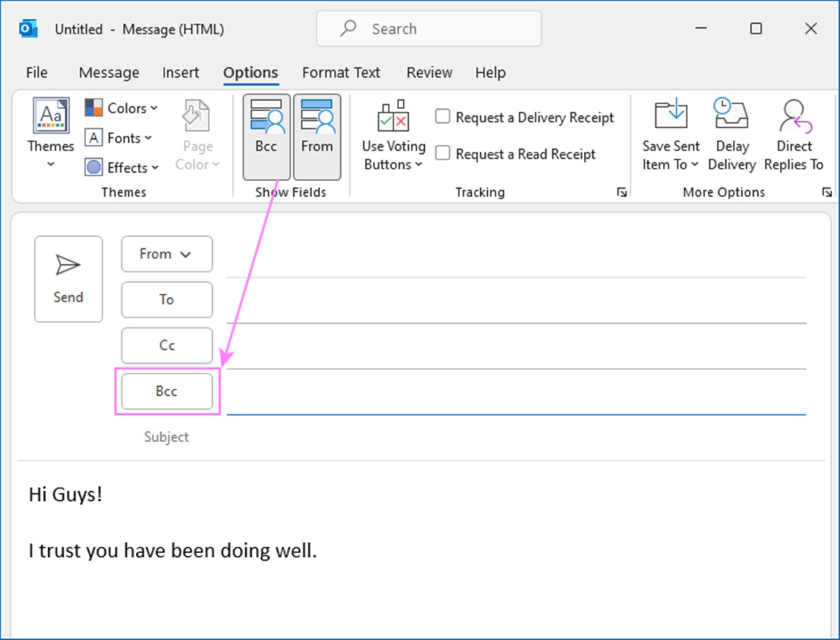Click the Save Sent Item To icon

671,116
